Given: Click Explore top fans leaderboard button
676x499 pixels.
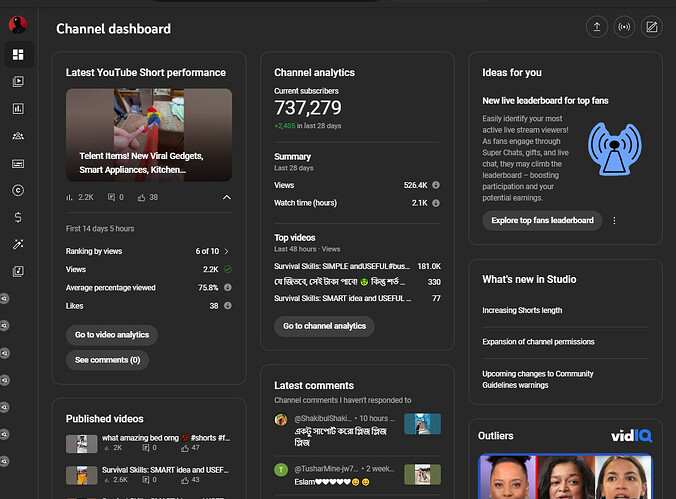Looking at the screenshot, I should click(542, 220).
